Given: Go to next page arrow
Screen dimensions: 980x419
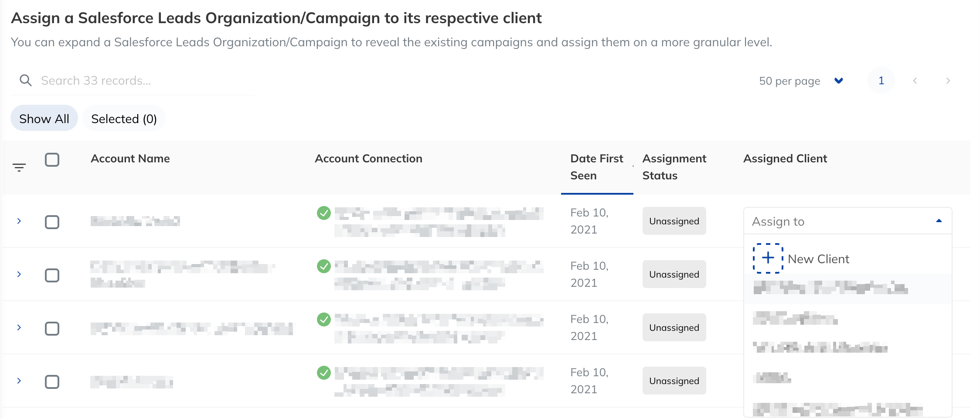Looking at the screenshot, I should [948, 81].
